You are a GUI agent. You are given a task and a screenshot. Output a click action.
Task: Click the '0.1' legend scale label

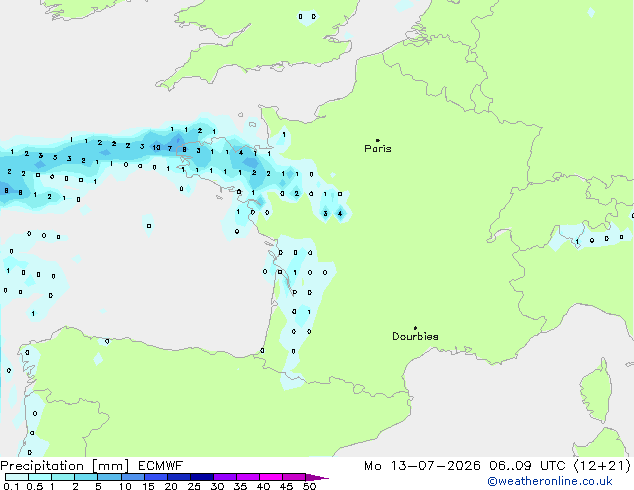[11, 486]
